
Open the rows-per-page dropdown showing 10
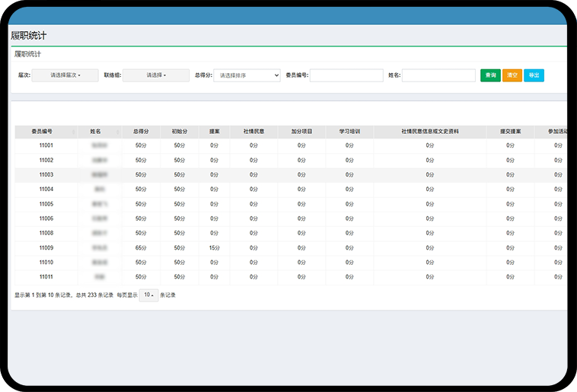148,295
